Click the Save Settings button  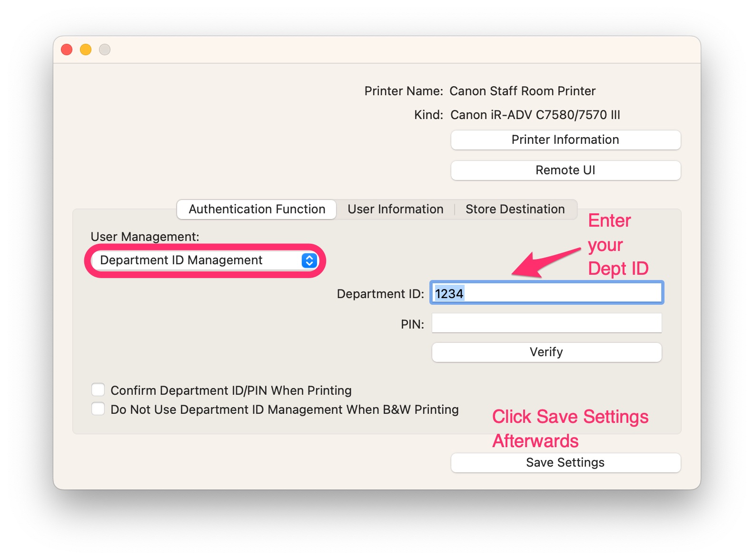tap(565, 463)
